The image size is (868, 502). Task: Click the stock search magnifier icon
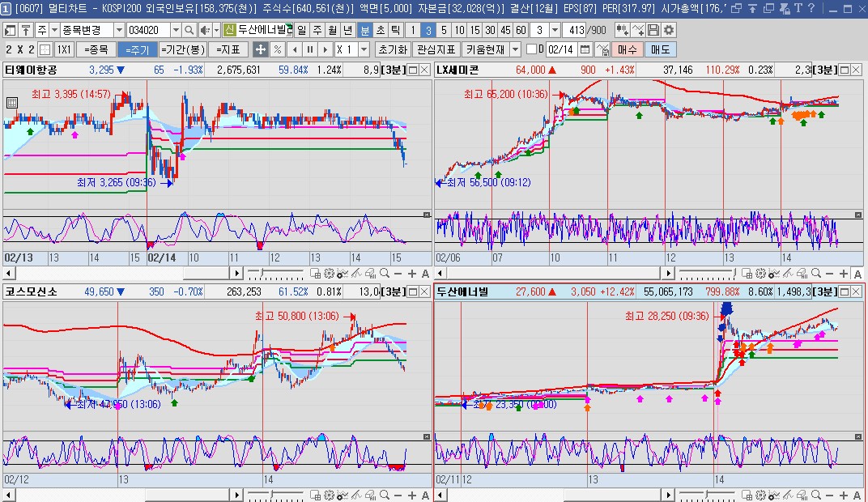(189, 30)
